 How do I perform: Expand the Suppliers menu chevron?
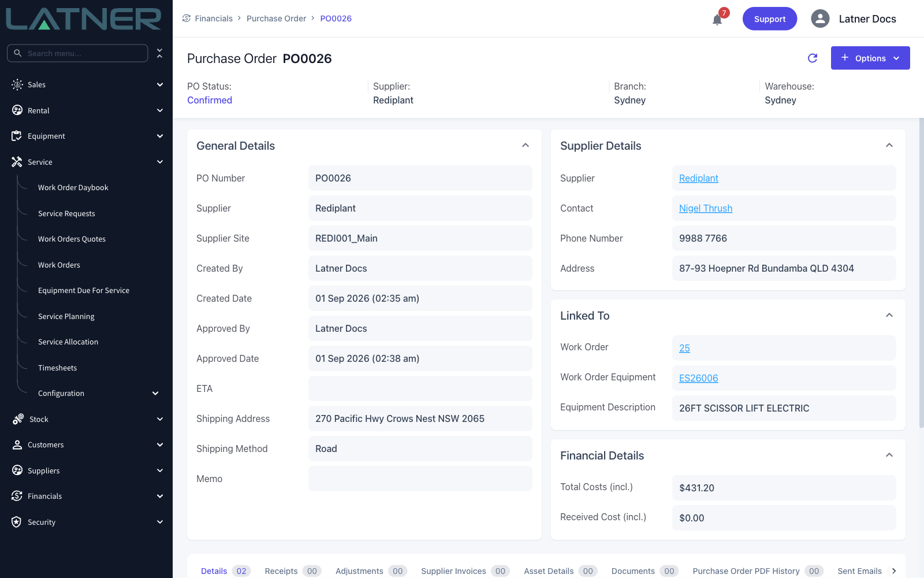pyautogui.click(x=160, y=470)
